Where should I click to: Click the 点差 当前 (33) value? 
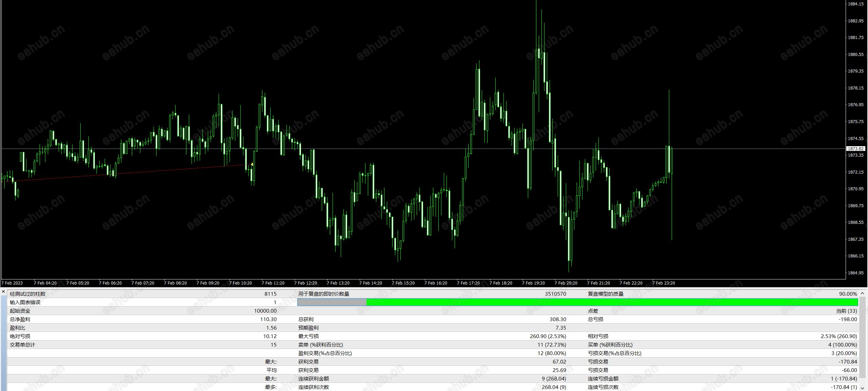coord(846,311)
